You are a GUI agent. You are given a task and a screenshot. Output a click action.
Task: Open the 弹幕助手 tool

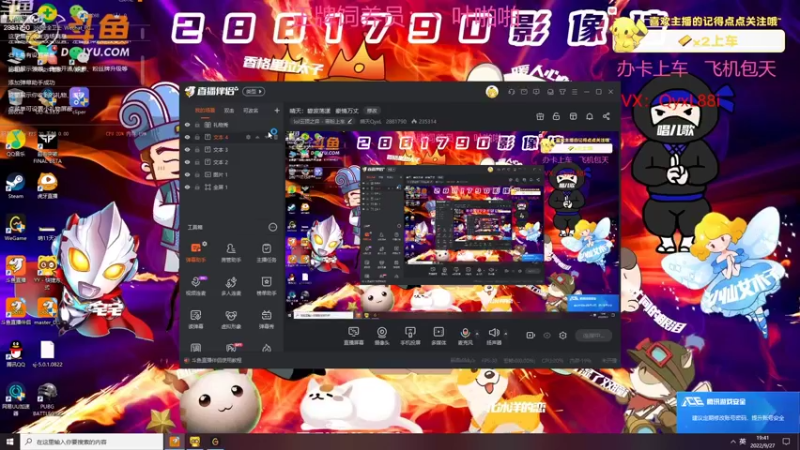196,253
